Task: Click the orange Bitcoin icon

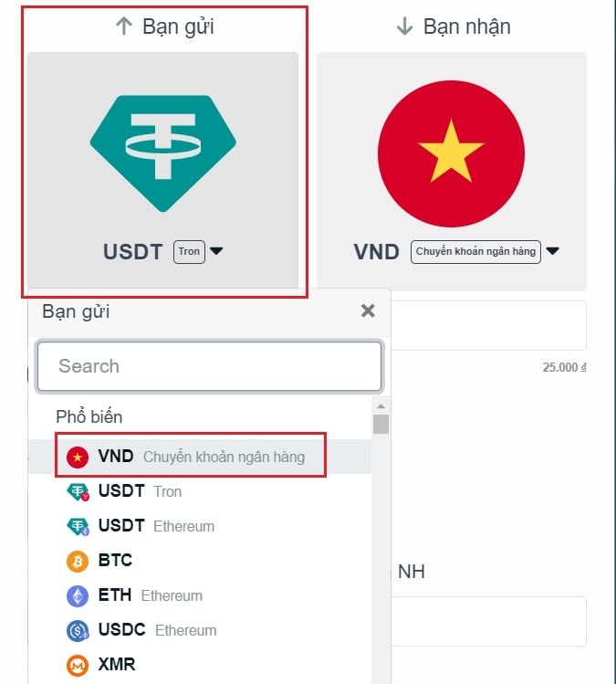Action: (78, 561)
